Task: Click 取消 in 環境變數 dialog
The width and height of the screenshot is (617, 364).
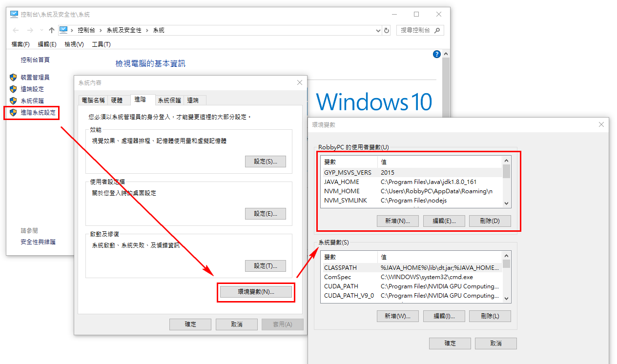Action: [x=496, y=344]
